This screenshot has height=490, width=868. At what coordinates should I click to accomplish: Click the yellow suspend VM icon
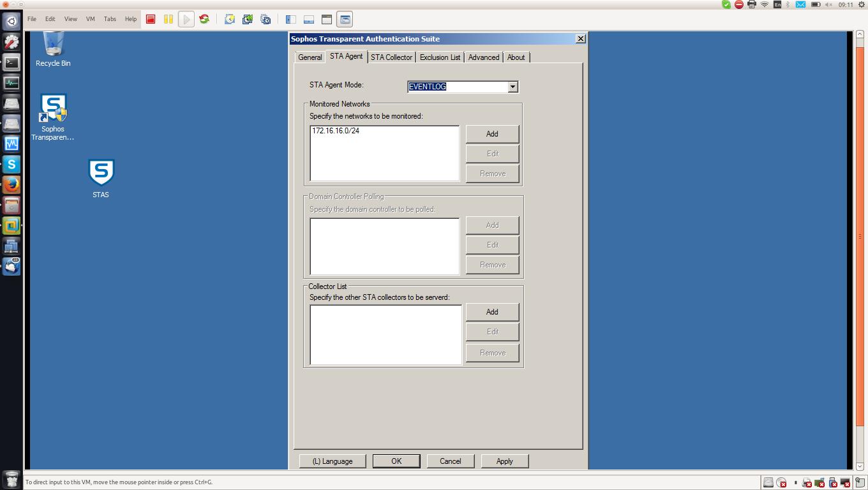tap(168, 19)
